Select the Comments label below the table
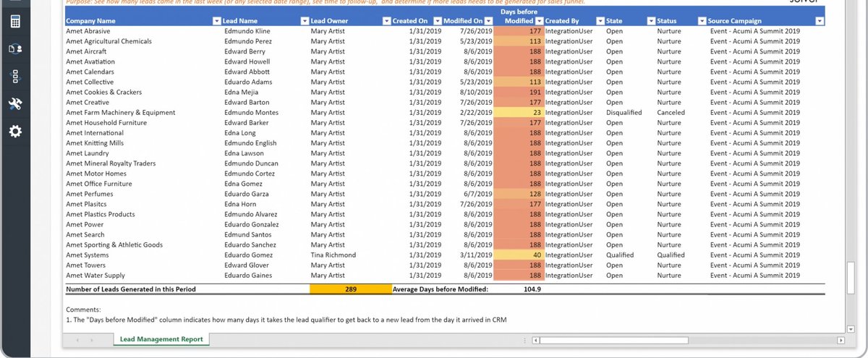The width and height of the screenshot is (868, 358). point(84,309)
